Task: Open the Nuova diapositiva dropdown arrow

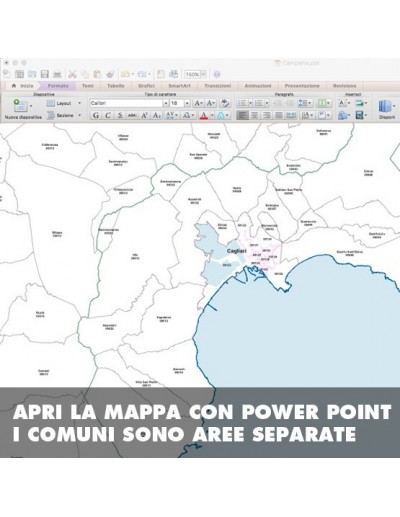Action: coord(31,106)
